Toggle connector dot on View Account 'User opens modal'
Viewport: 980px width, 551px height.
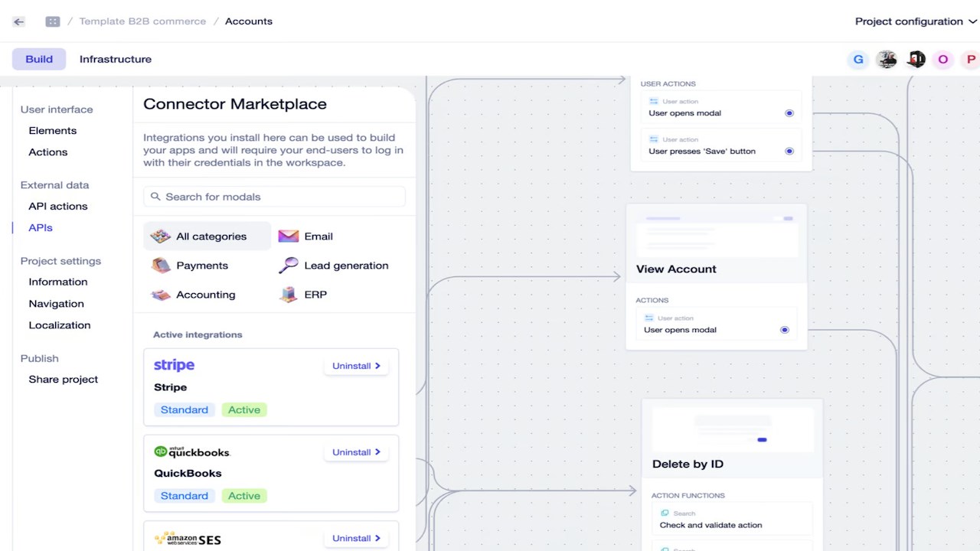pos(785,330)
